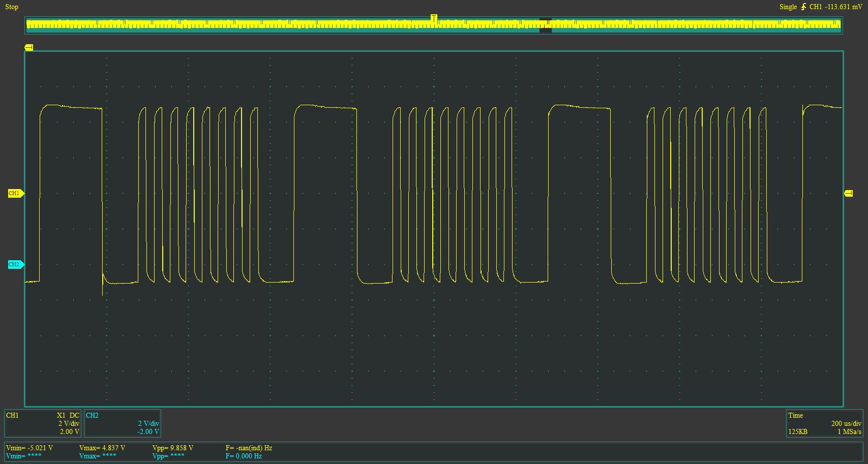Select the Vpp= 9.858 V measurement

173,448
